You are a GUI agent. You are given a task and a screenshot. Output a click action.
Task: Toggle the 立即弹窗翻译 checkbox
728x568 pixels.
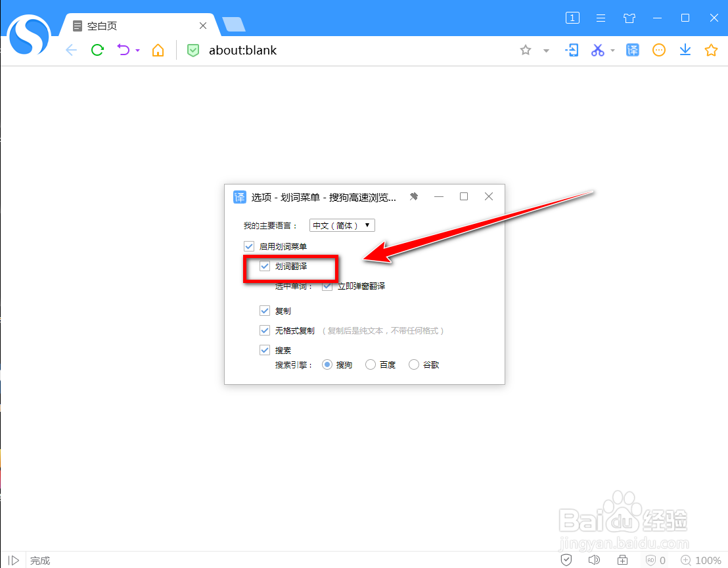(327, 286)
